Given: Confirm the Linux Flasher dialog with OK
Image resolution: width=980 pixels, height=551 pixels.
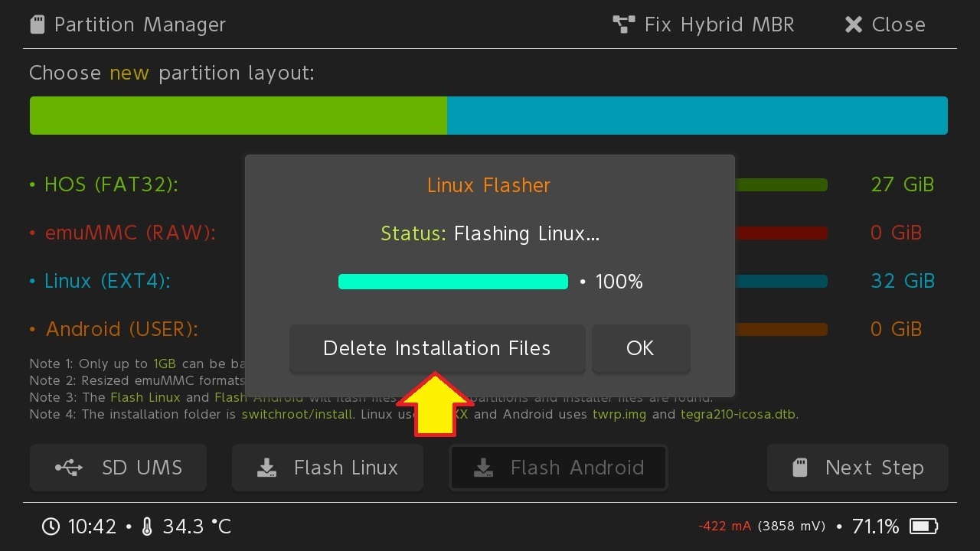Looking at the screenshot, I should [640, 349].
